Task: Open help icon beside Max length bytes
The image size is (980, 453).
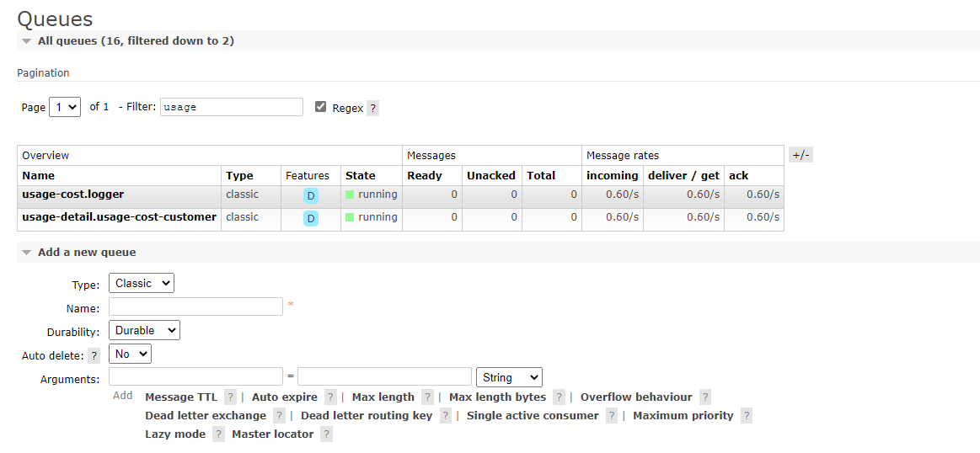Action: coord(560,397)
